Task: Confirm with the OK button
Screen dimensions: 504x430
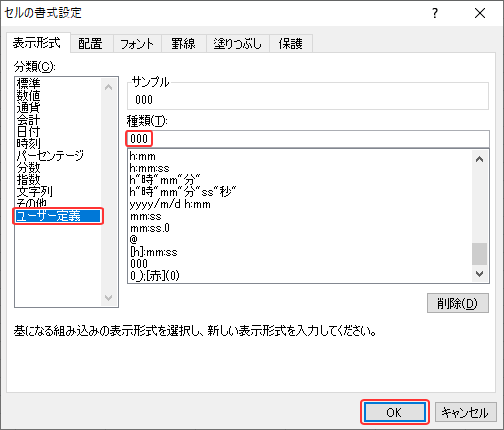Action: tap(394, 412)
